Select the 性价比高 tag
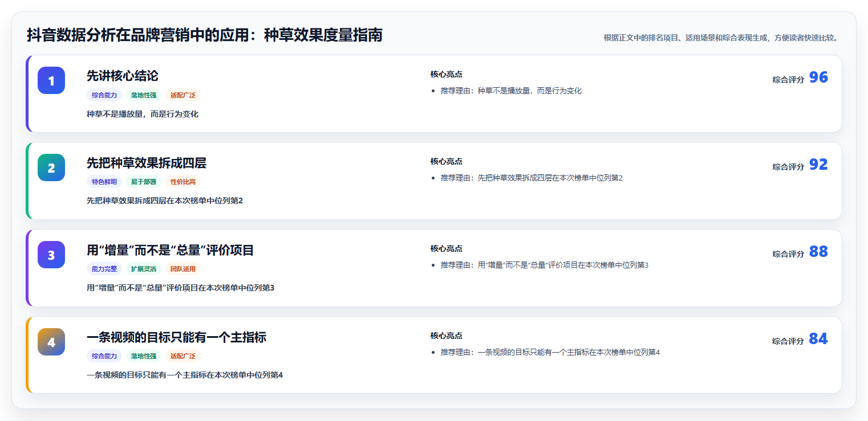 183,182
